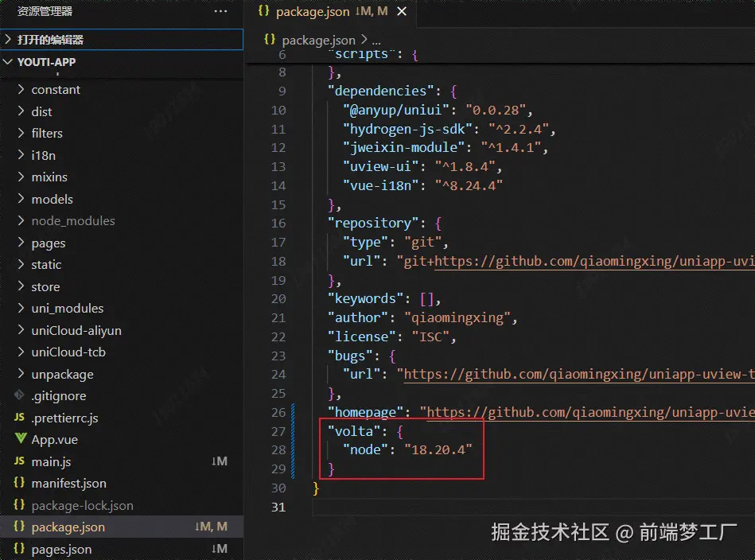
Task: Click the .gitignore file icon
Action: point(19,395)
